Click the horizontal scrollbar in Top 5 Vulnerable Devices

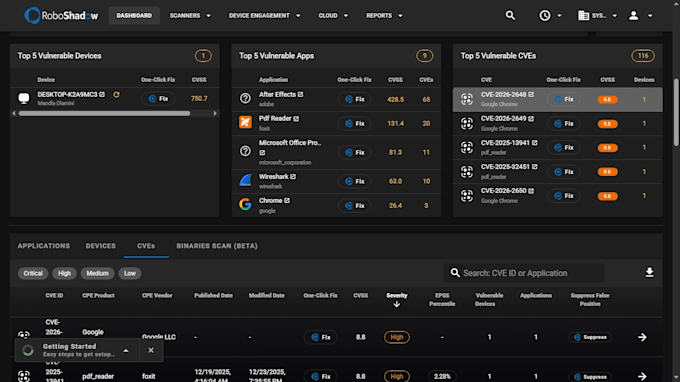point(105,113)
